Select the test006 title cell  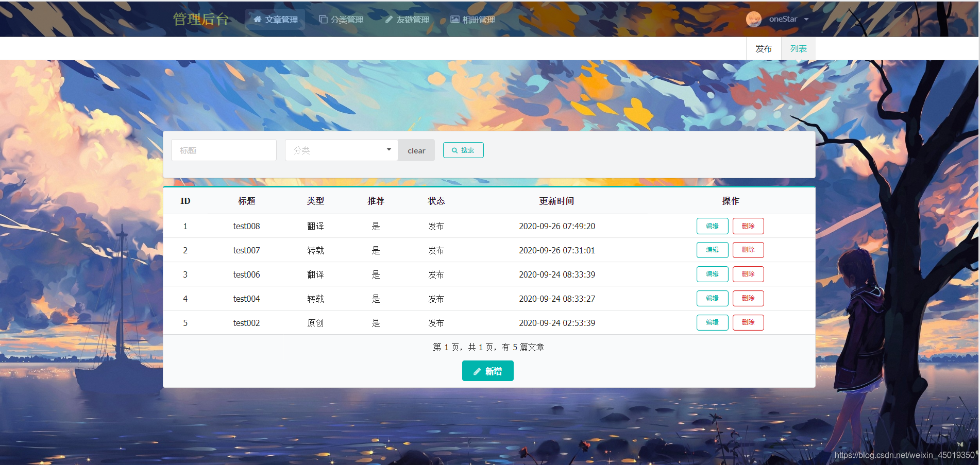[x=246, y=274]
